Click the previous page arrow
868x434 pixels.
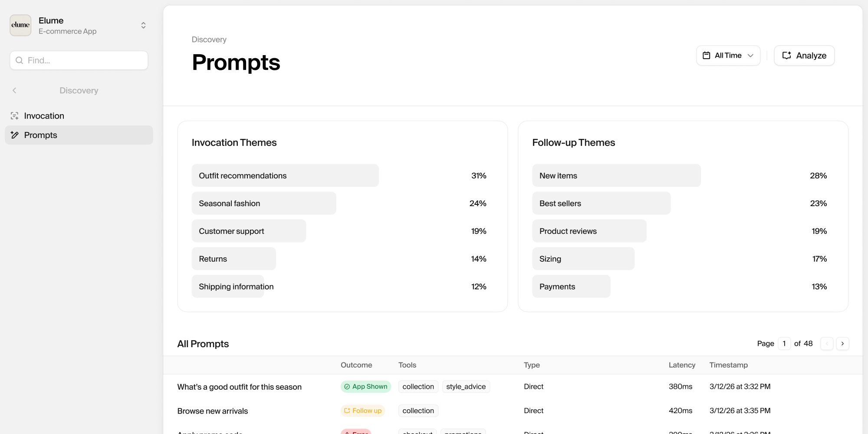coord(826,344)
